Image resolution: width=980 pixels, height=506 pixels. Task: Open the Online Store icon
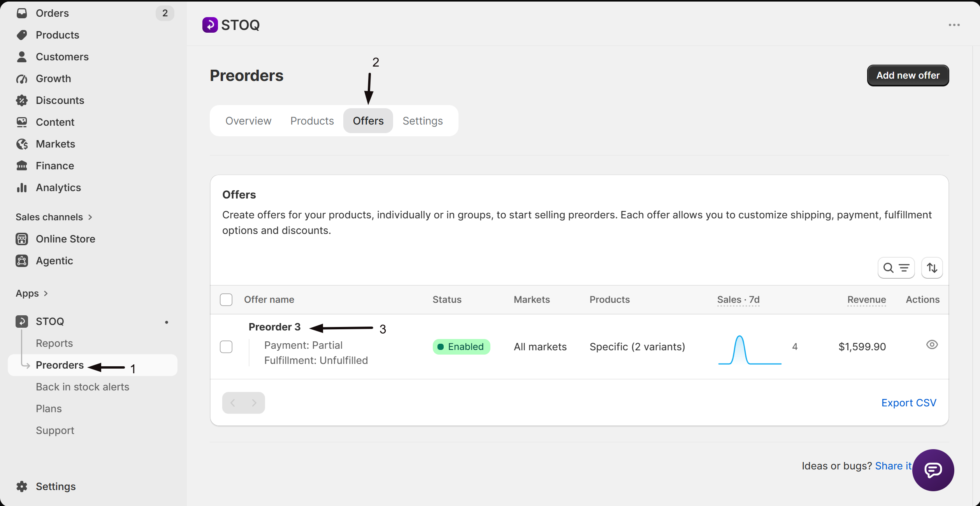pyautogui.click(x=22, y=239)
